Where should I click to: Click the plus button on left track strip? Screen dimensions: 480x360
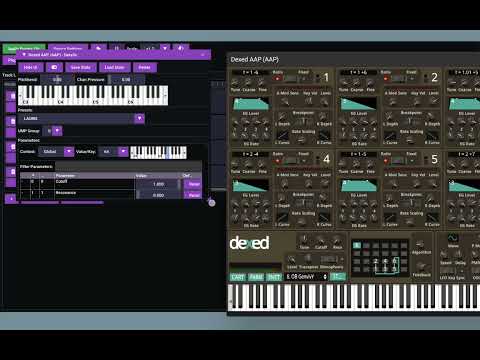[11, 199]
